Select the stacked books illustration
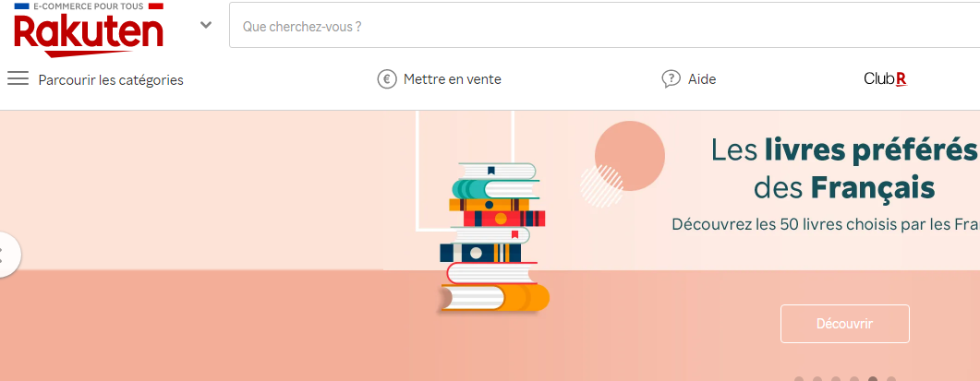The width and height of the screenshot is (980, 381). coord(494,237)
